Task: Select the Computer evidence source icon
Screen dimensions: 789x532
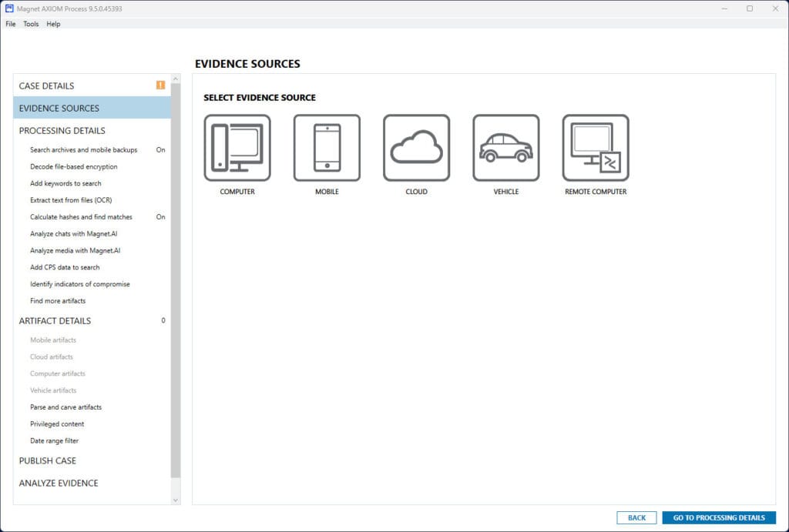Action: 237,148
